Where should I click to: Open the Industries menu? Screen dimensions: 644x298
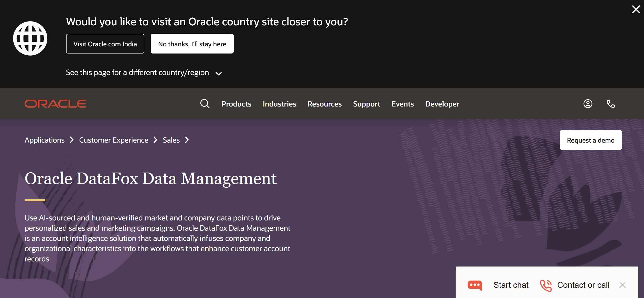coord(280,104)
